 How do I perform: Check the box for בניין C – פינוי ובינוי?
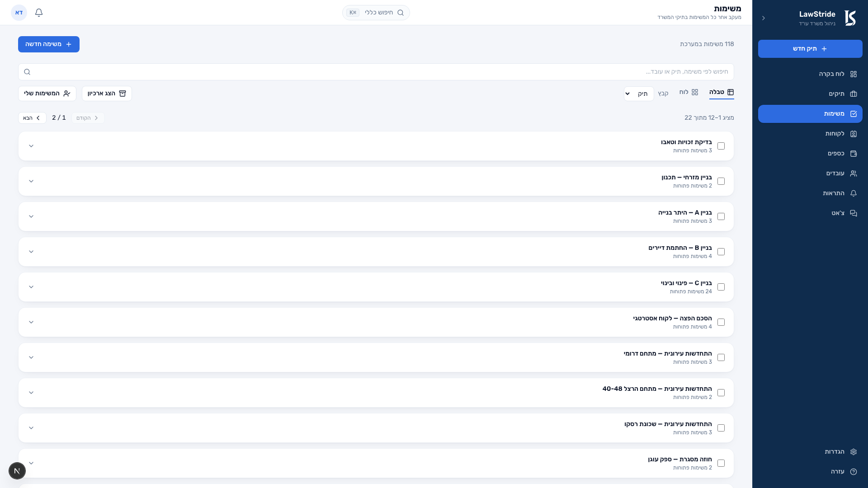(721, 287)
